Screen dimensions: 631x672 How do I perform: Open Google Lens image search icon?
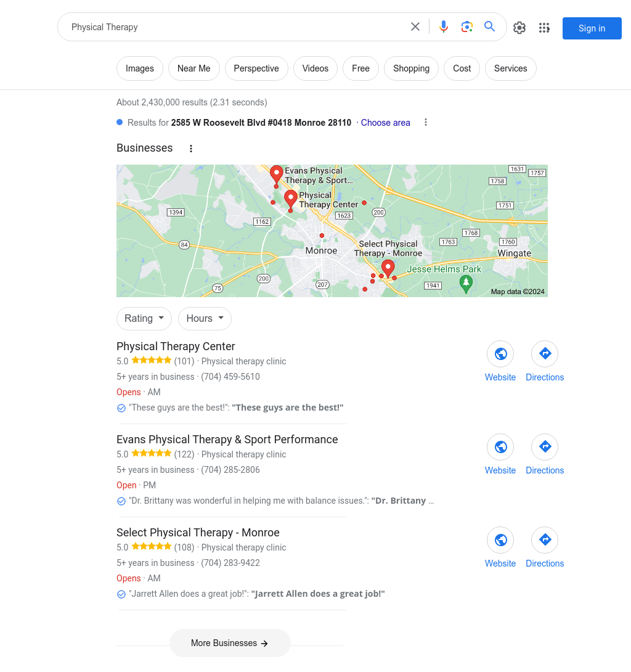tap(466, 27)
